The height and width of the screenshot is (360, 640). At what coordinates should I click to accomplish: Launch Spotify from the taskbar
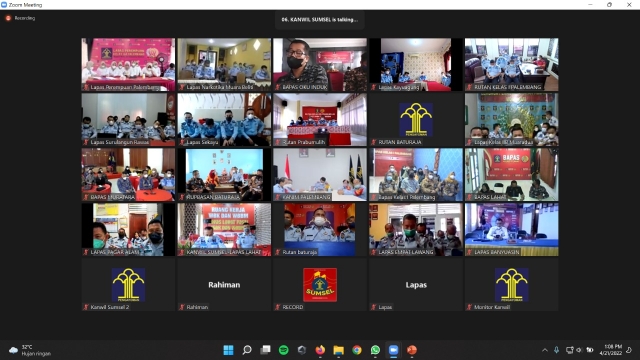tap(284, 350)
